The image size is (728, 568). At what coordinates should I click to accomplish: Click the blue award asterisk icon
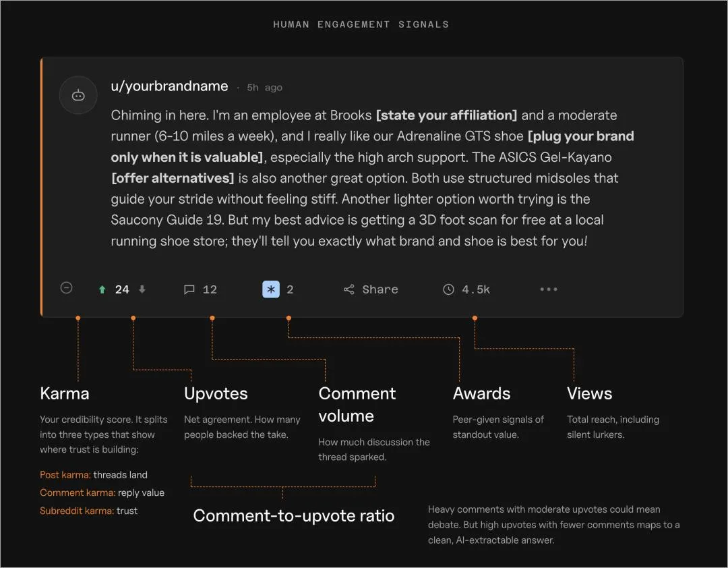click(x=271, y=289)
